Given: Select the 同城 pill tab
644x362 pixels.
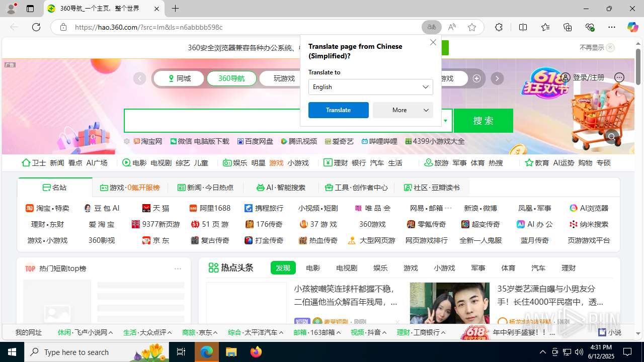Looking at the screenshot, I should [179, 78].
